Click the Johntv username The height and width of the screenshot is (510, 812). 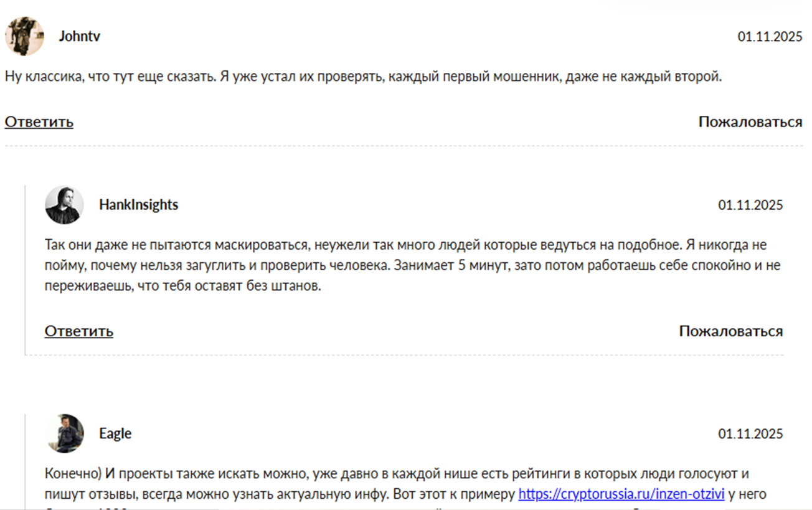pyautogui.click(x=80, y=36)
